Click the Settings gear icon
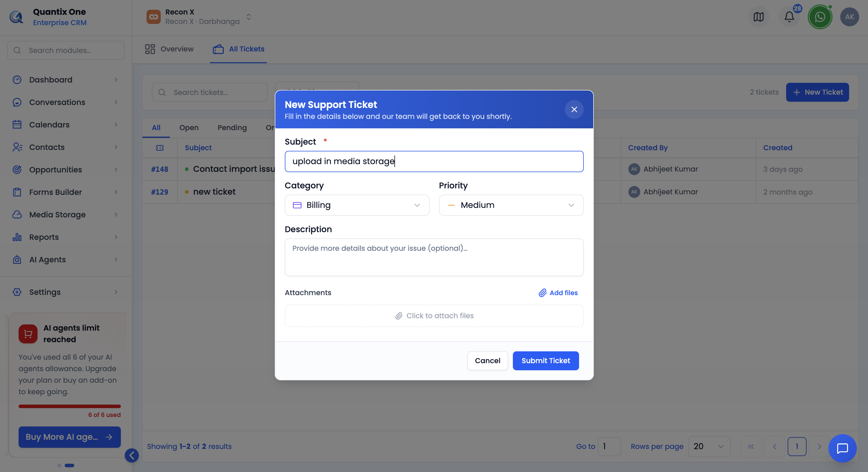 (17, 292)
